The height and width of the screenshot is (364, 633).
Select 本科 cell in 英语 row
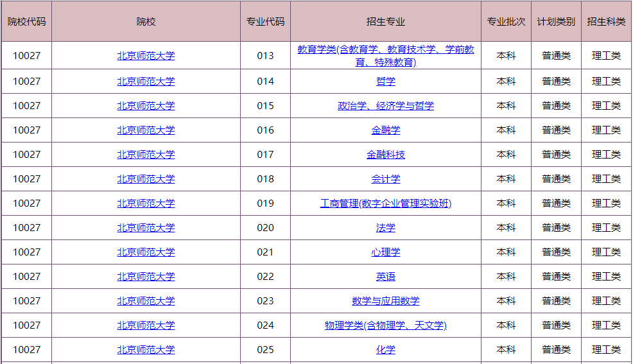tap(506, 277)
